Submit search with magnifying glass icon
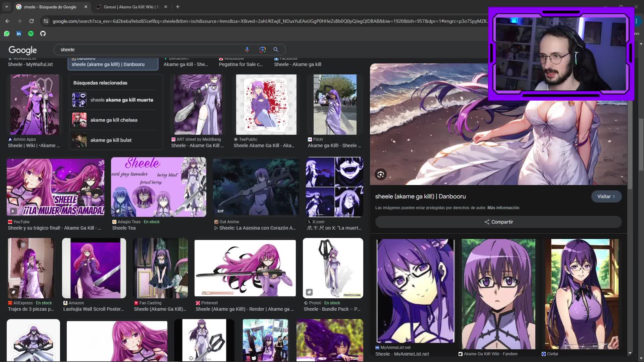Viewport: 644px width, 362px height. [x=276, y=50]
